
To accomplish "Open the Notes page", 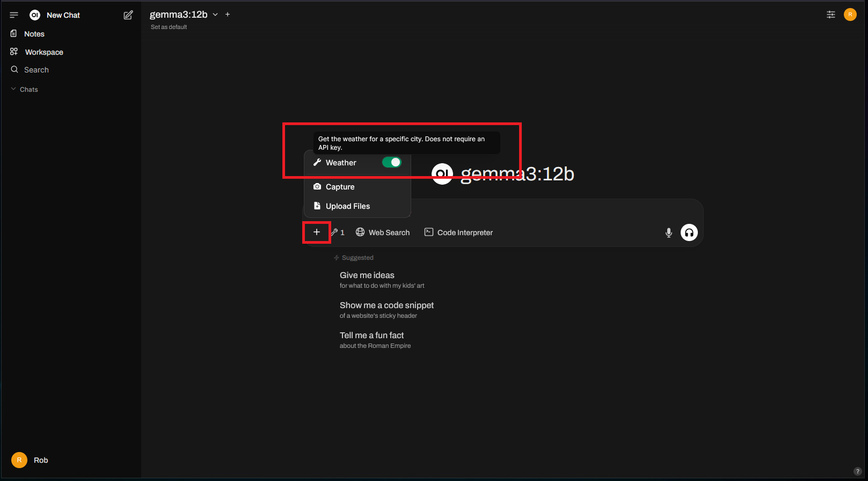I will pyautogui.click(x=34, y=34).
